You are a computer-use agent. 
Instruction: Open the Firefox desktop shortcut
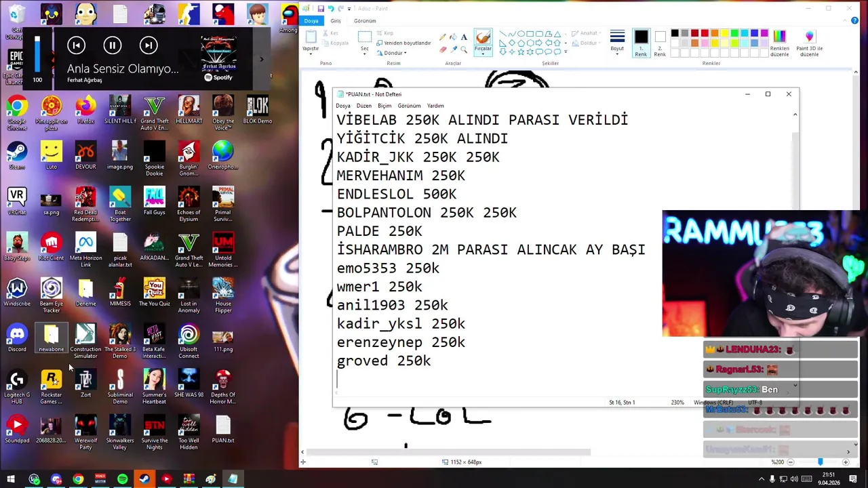tap(85, 110)
